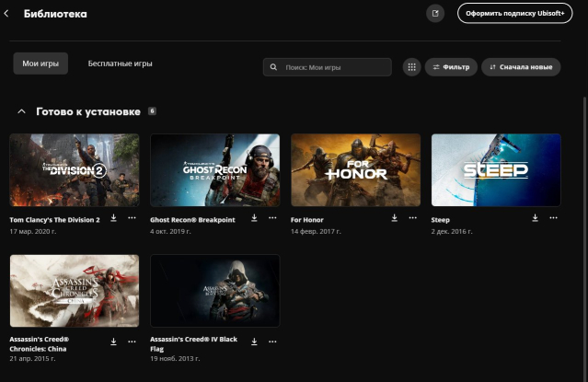Download For Honor using the arrow icon

pos(395,218)
